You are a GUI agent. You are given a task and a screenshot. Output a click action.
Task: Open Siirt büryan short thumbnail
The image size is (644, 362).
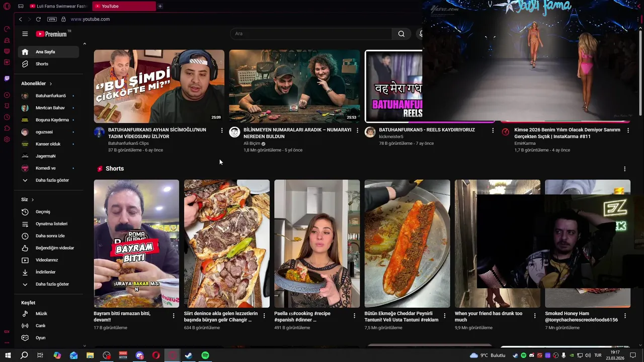pos(226,243)
